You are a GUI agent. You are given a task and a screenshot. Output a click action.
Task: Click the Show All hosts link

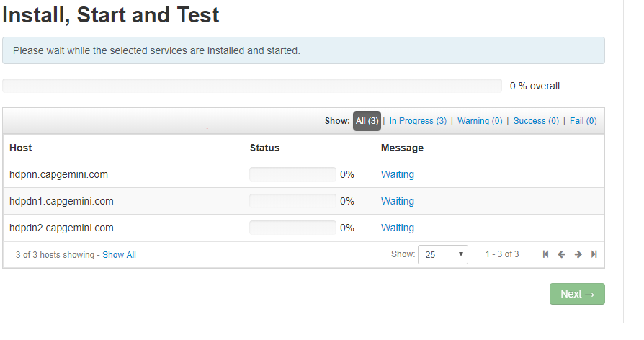pos(119,255)
